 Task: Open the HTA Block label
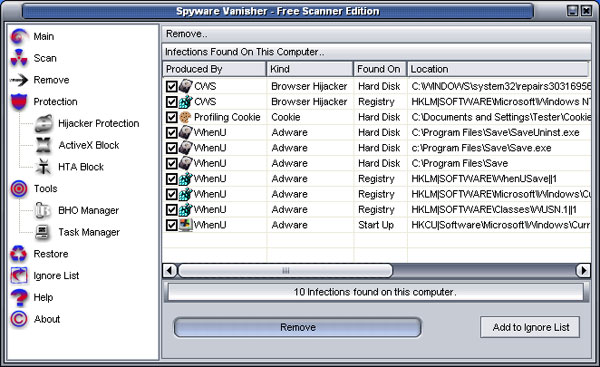pyautogui.click(x=81, y=167)
